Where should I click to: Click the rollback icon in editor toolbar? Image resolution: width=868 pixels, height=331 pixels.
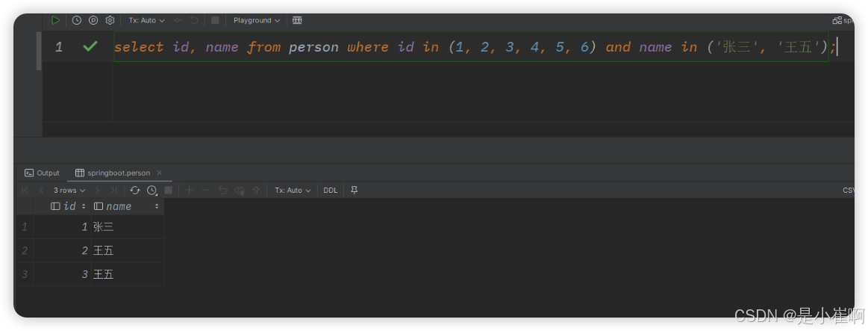point(194,20)
